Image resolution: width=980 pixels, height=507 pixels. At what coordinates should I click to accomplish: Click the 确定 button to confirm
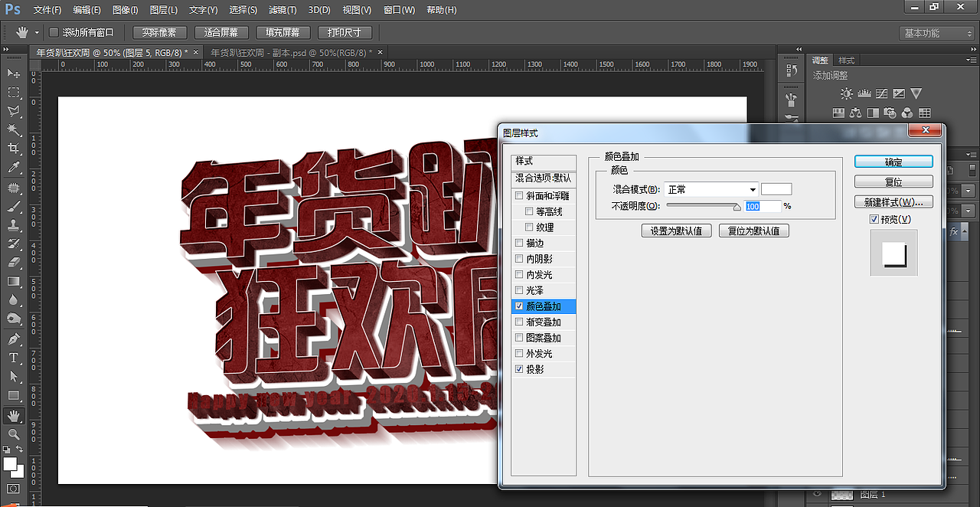pos(893,161)
